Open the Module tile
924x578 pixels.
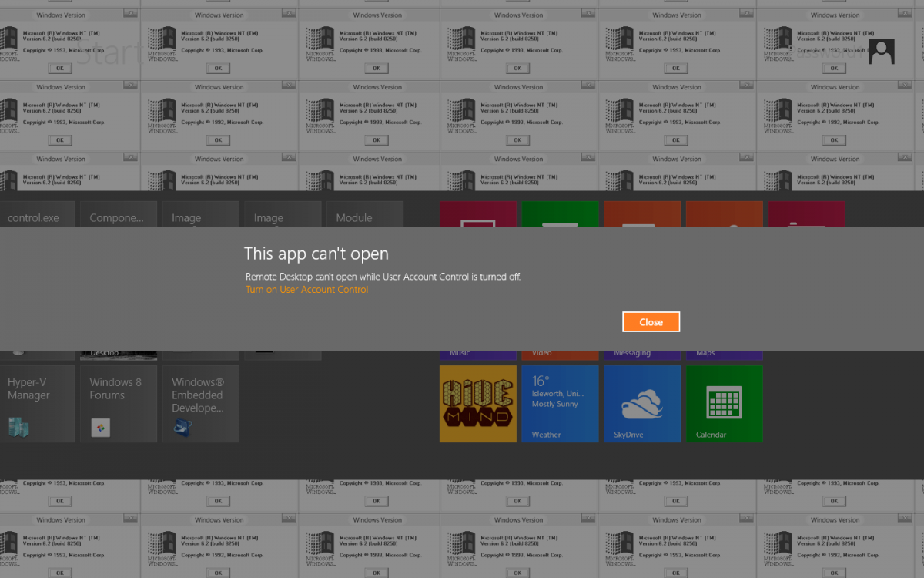364,214
